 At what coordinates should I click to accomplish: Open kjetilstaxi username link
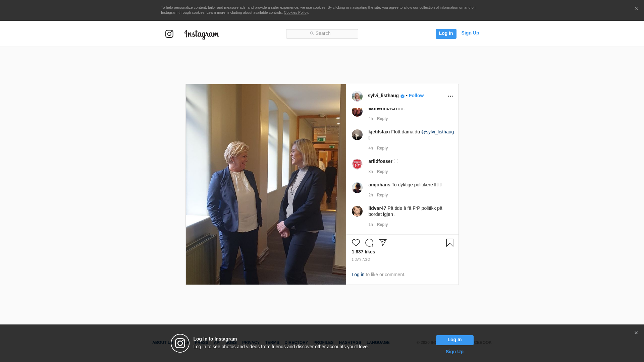point(379,132)
